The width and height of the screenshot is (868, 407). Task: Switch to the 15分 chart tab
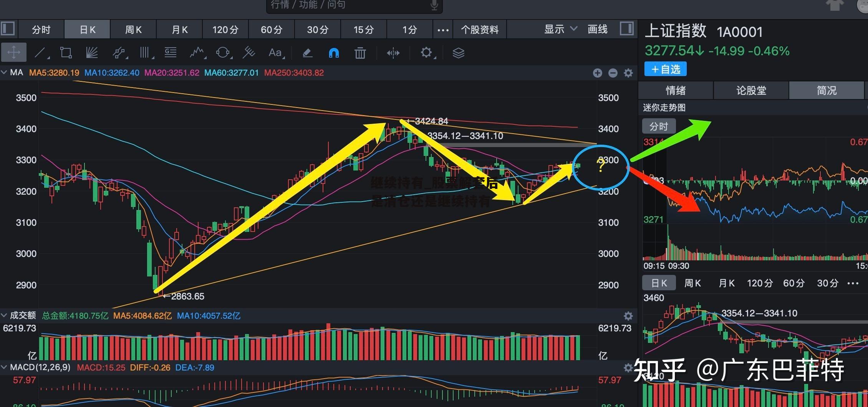coord(364,30)
